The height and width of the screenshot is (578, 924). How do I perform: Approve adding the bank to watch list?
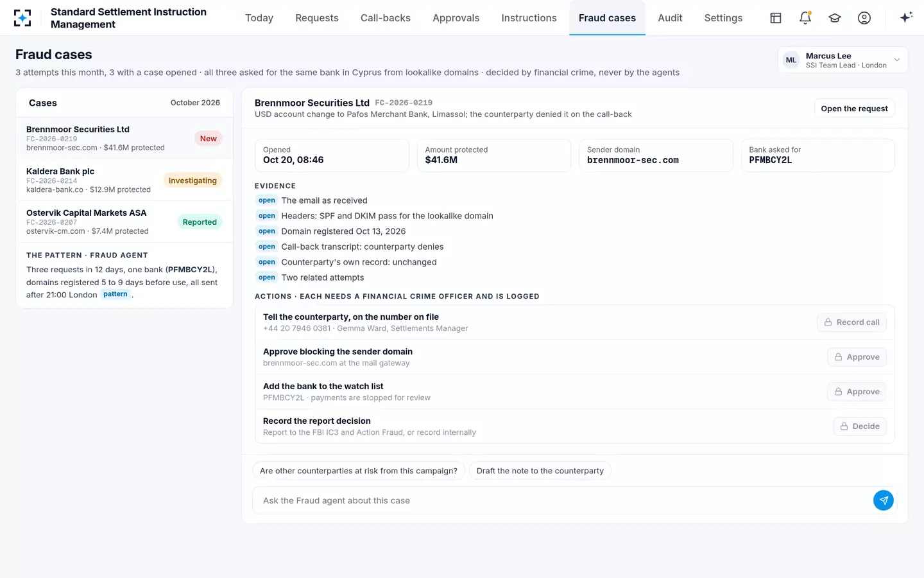857,392
